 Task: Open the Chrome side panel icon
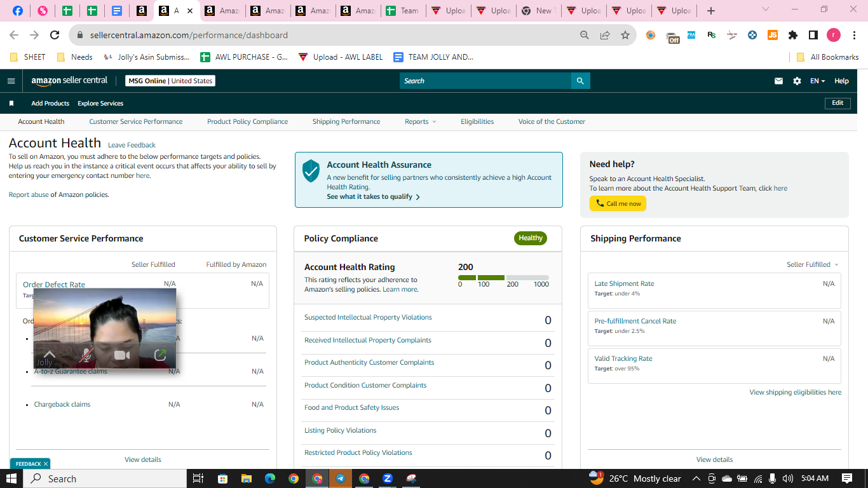tap(813, 35)
